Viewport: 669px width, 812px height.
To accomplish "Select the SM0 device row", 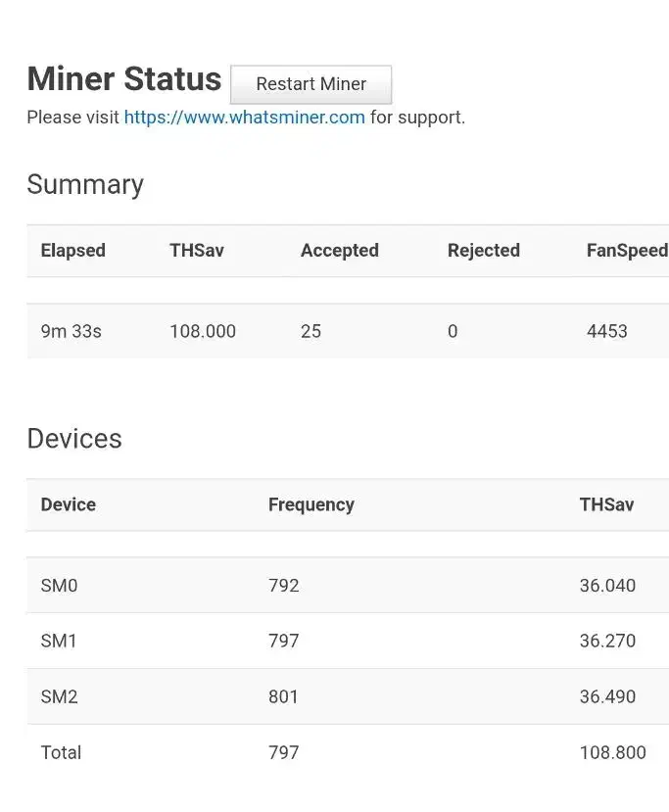I will point(59,586).
